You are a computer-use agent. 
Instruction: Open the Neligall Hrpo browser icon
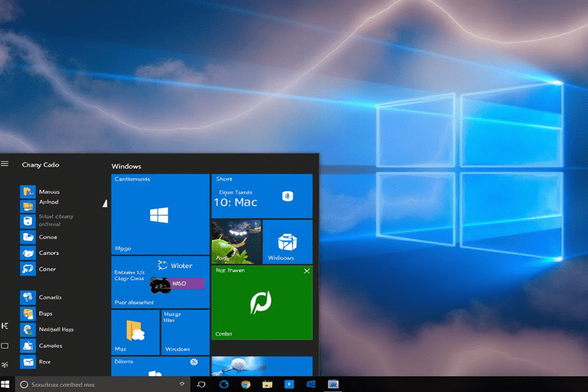[x=28, y=330]
